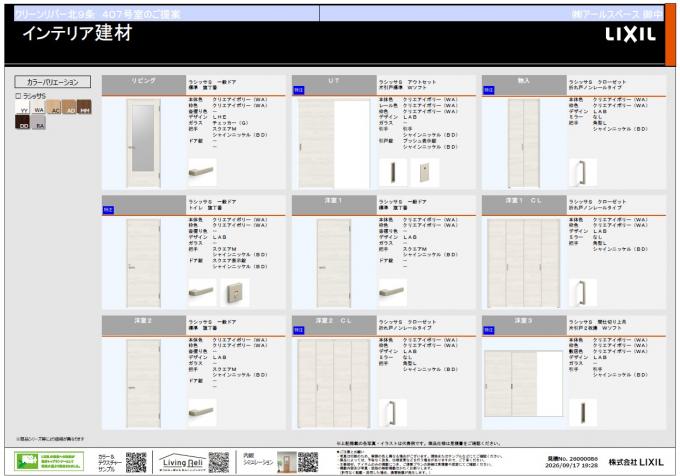Click the 洋室3 pull handle icon

coord(582,412)
